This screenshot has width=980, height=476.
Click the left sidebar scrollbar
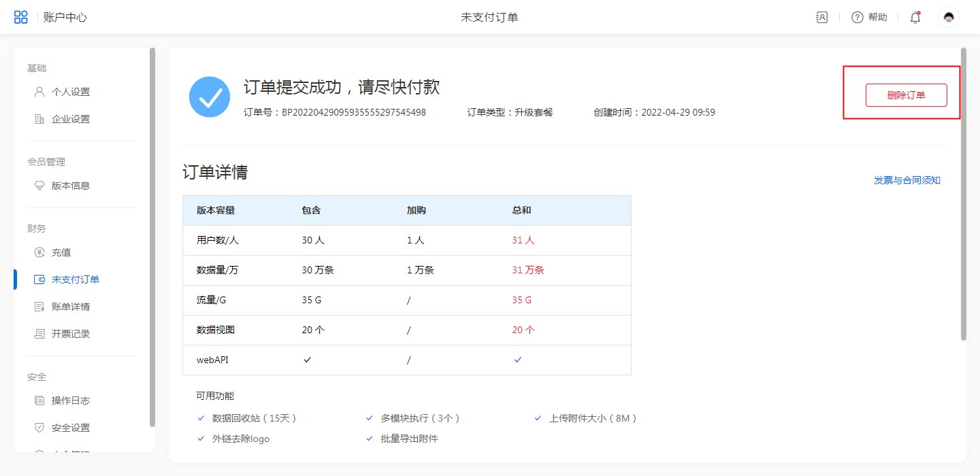point(152,238)
